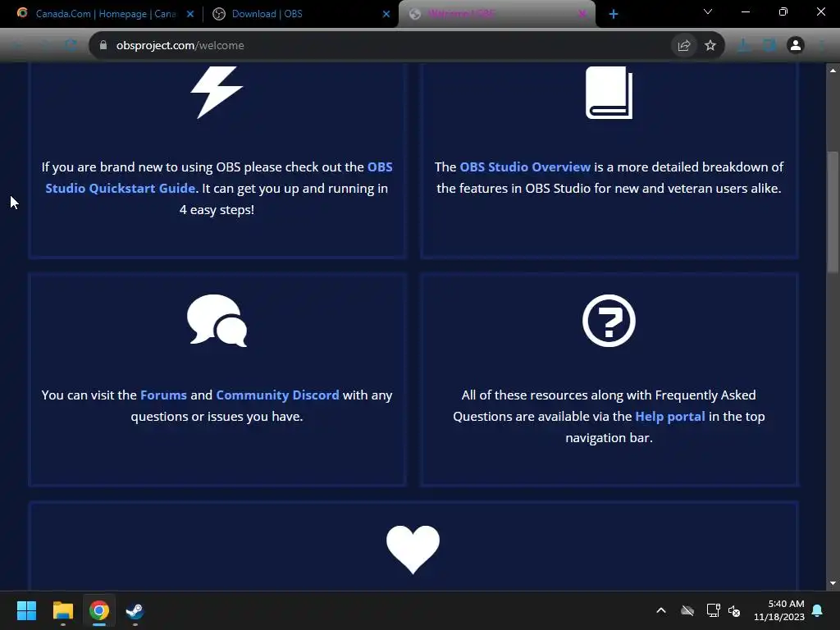Restore down the Chrome window
840x630 pixels.
tap(783, 11)
